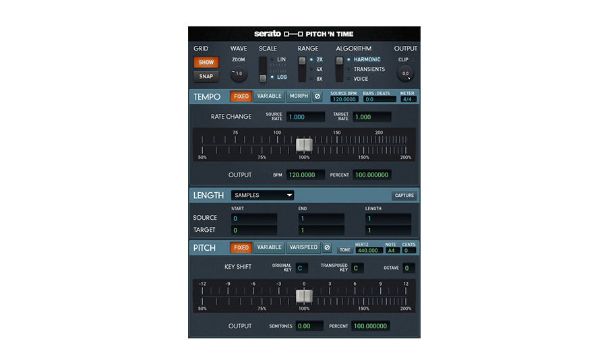Click the tempo rate slider handle
Viewport: 608px width, 364px height.
(304, 145)
